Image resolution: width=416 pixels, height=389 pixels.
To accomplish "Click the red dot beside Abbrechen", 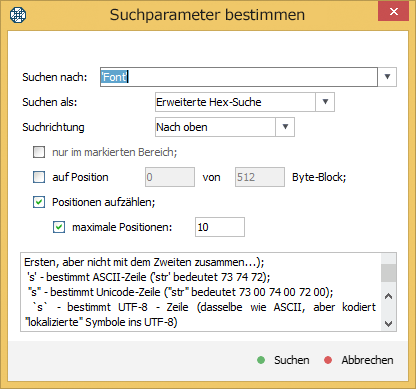I will point(328,360).
